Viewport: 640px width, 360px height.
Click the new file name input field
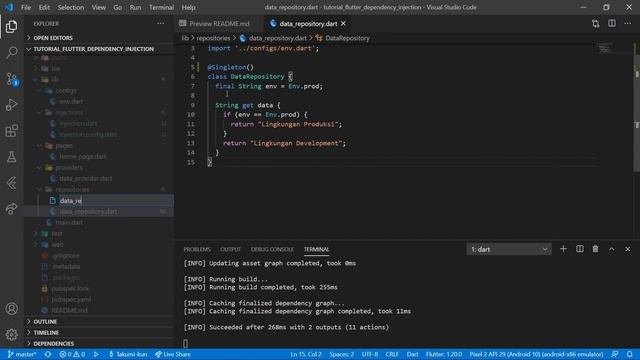click(116, 200)
